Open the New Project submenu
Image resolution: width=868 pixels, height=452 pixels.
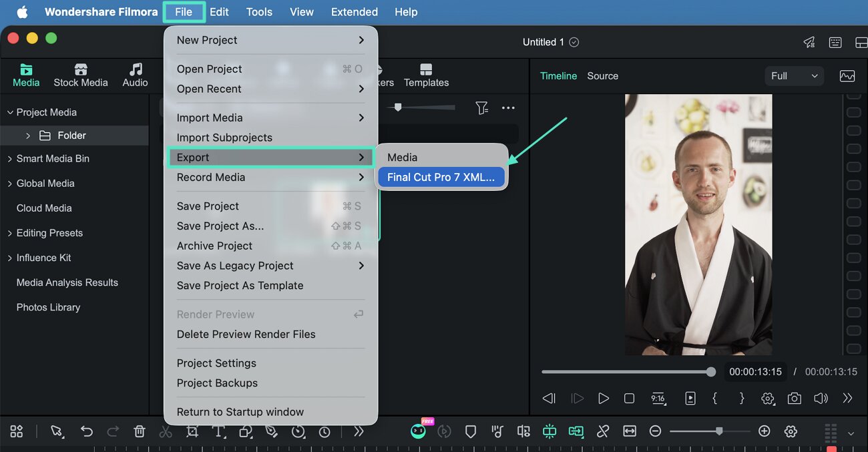[x=270, y=40]
